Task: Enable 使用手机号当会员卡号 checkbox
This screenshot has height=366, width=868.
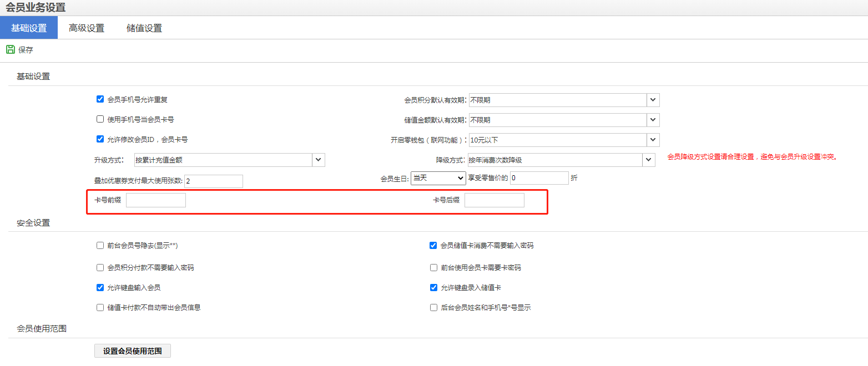Action: [100, 119]
